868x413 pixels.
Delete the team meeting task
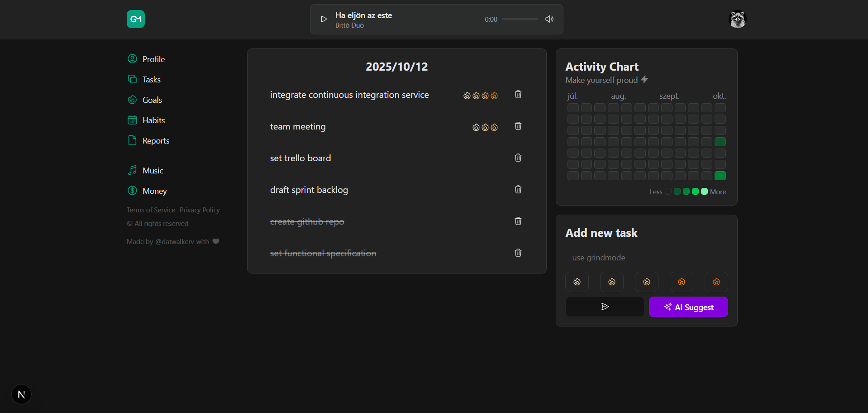[518, 126]
